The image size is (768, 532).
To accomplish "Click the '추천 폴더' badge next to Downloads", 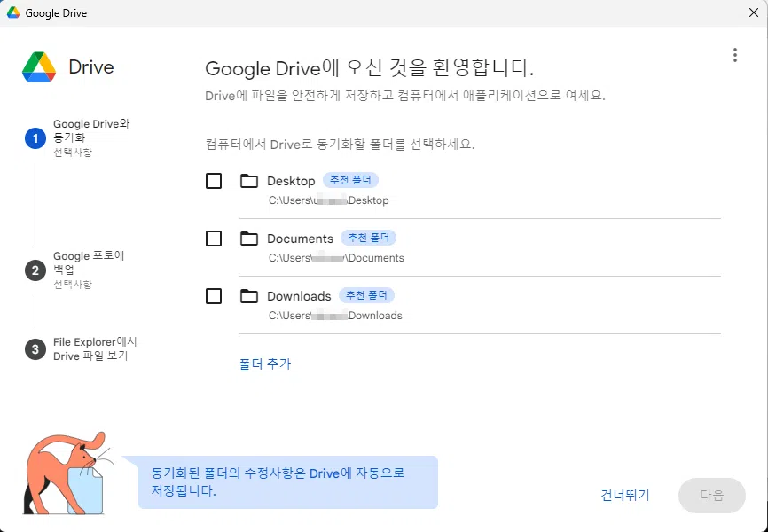I will (x=367, y=294).
